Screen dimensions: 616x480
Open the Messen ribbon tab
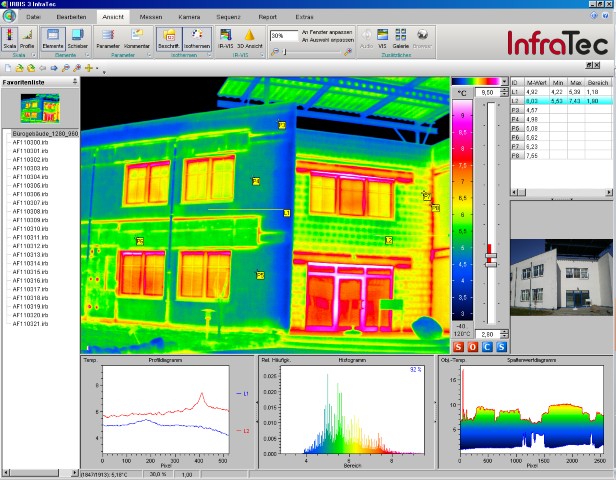click(x=151, y=18)
